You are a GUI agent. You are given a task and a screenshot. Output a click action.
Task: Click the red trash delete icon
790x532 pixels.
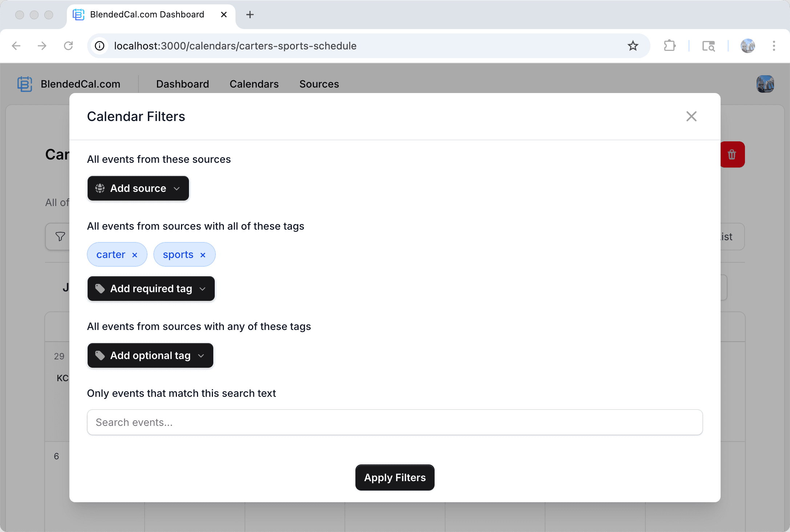732,155
